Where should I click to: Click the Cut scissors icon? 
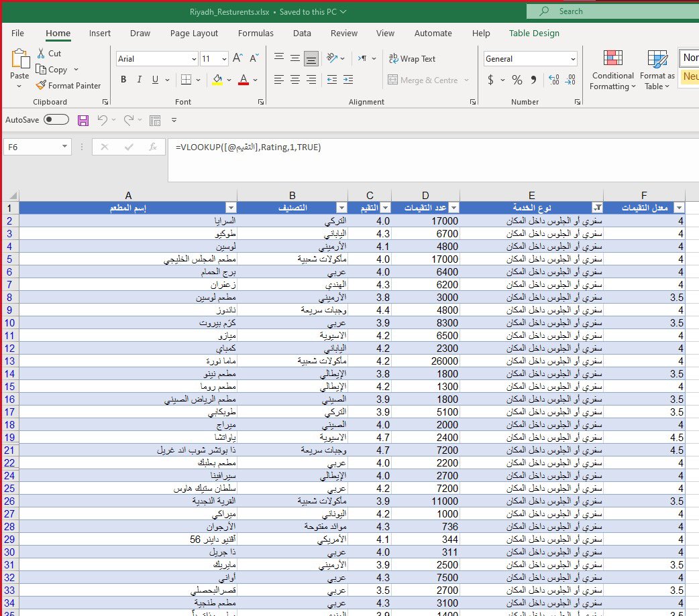(41, 54)
